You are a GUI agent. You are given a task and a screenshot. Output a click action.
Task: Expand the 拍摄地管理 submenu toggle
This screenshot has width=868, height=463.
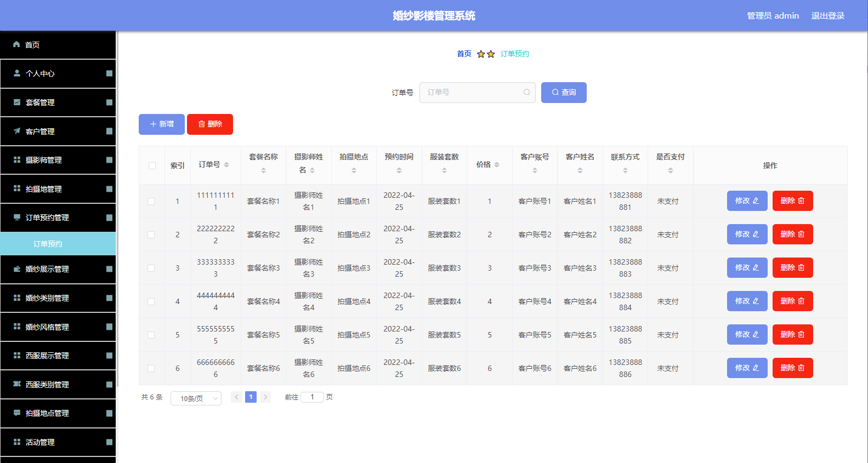coord(109,189)
